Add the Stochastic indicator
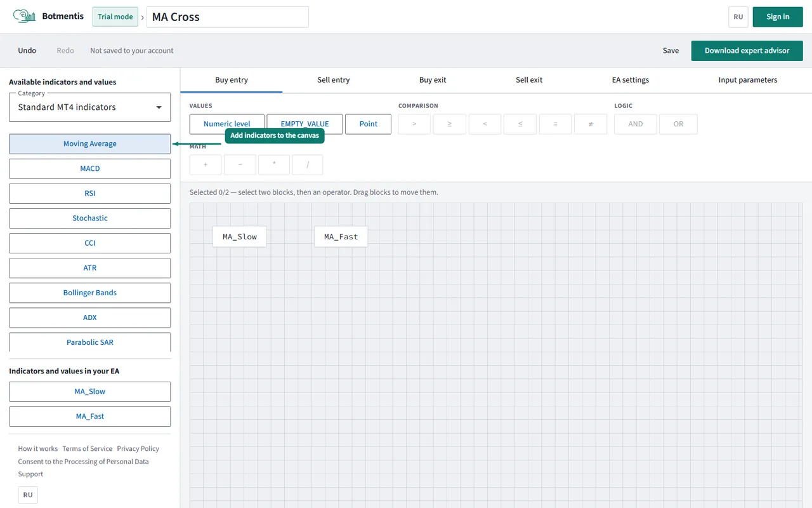 (x=90, y=218)
